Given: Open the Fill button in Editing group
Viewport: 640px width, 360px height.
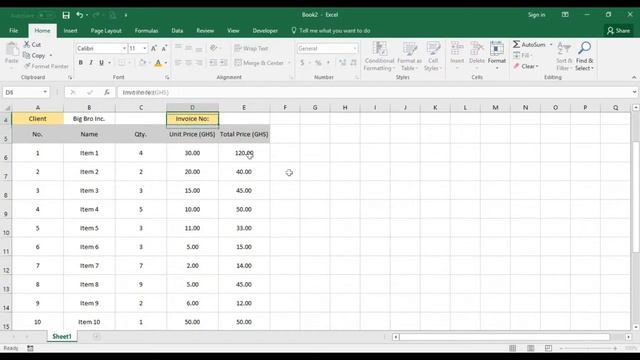Looking at the screenshot, I should pos(522,55).
